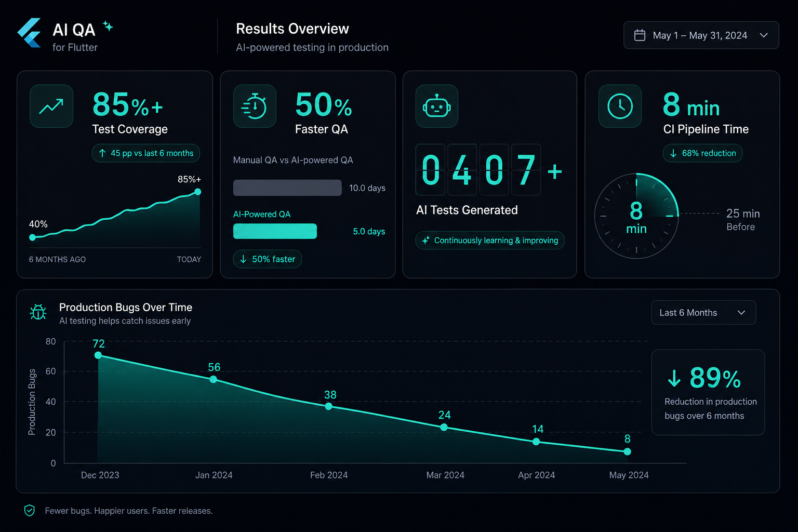Click the Feb 2024 data point labeled 38

point(328,406)
